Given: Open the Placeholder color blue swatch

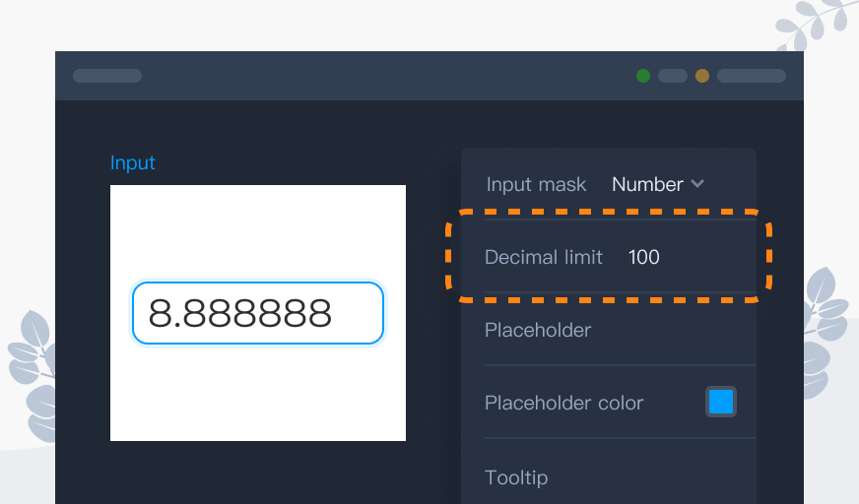Looking at the screenshot, I should pos(721,402).
